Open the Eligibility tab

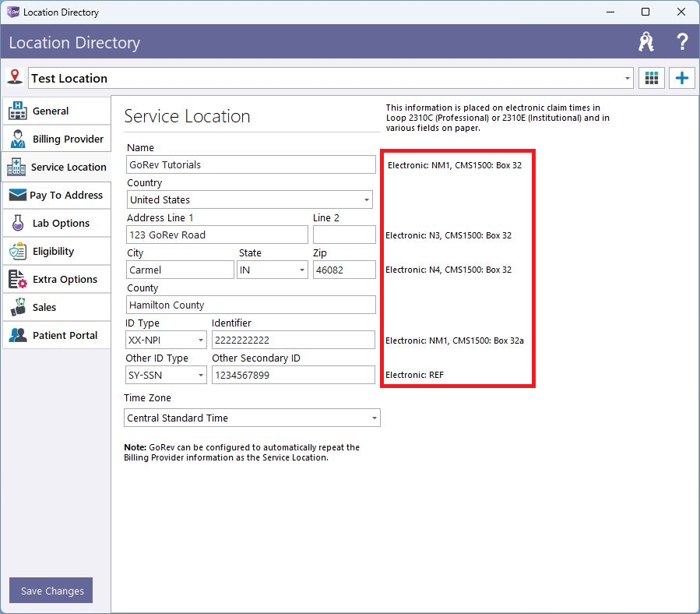tap(57, 251)
